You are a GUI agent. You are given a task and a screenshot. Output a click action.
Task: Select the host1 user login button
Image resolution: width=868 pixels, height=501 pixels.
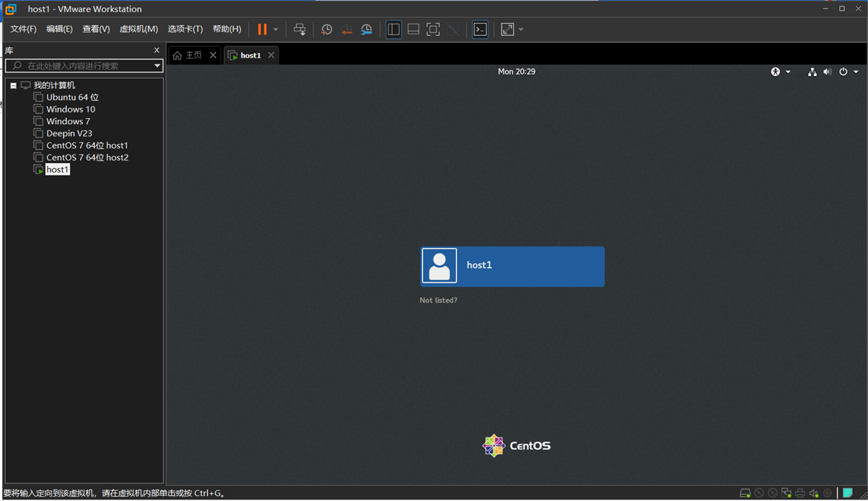point(512,266)
